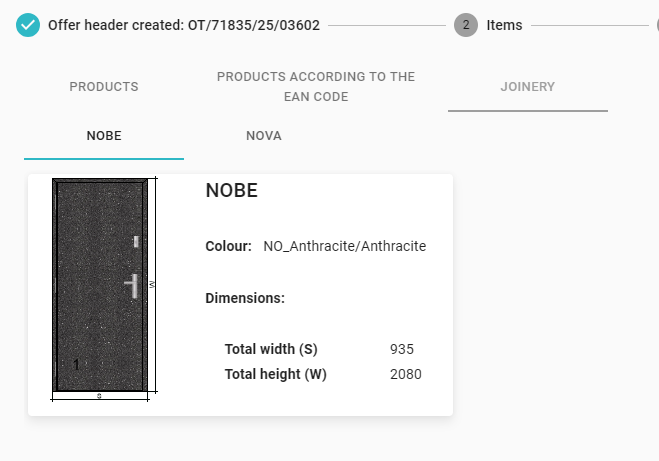
Task: Switch to the NOVA sub-tab
Action: point(264,136)
